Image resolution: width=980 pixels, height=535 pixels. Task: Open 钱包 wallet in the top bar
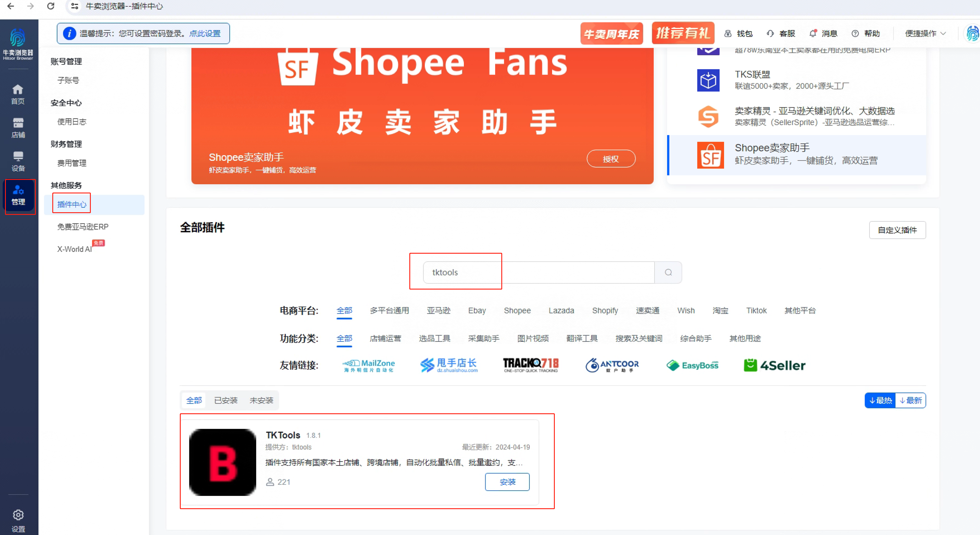(x=738, y=34)
